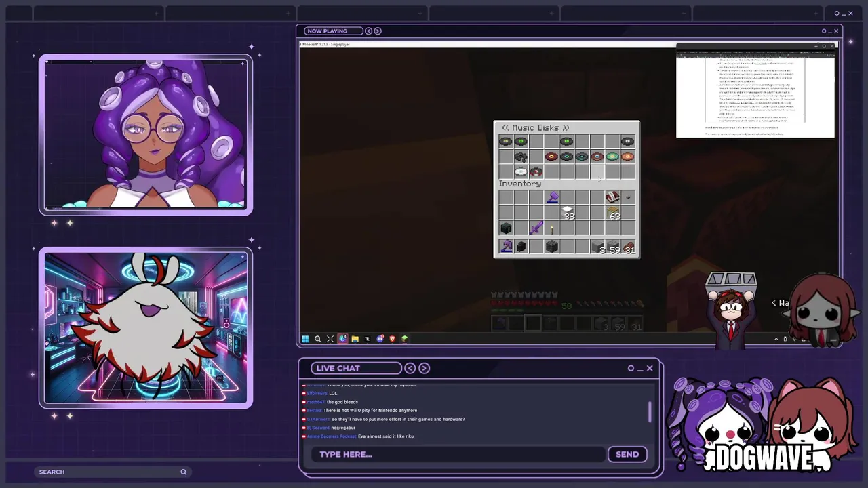This screenshot has height=488, width=868.
Task: Pick up the white music disc
Action: [x=521, y=171]
